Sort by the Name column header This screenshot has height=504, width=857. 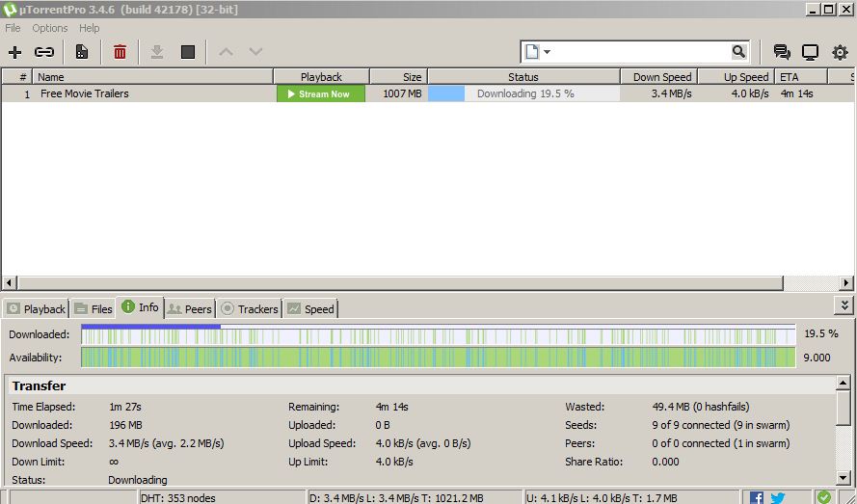tap(153, 76)
